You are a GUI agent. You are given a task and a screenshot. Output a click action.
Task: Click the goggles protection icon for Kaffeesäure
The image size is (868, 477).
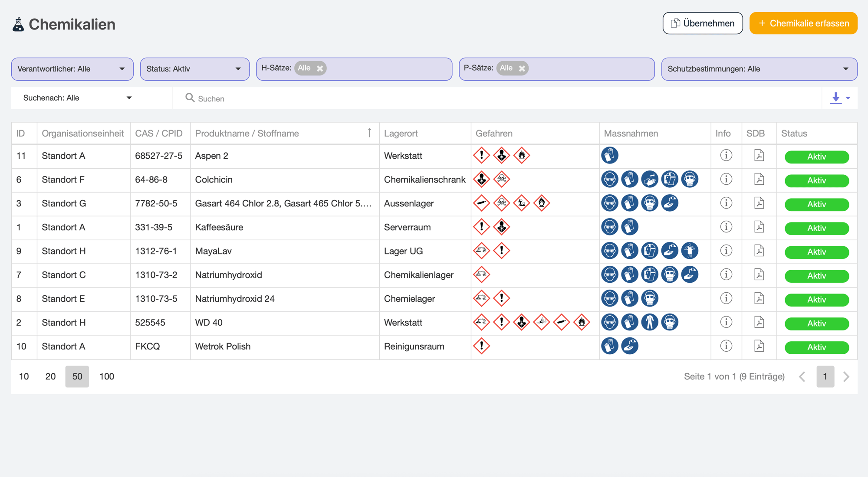(x=610, y=227)
